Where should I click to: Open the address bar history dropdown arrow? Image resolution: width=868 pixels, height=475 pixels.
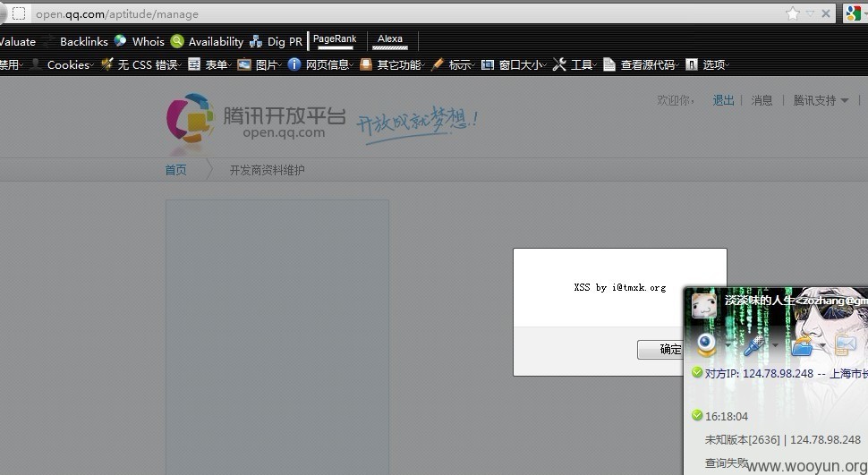pyautogui.click(x=810, y=13)
